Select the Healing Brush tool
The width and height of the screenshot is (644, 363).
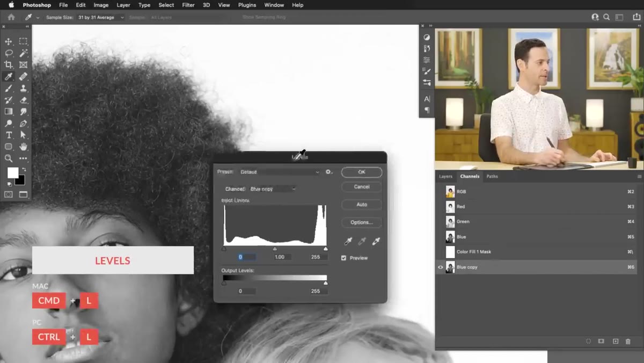tap(23, 77)
